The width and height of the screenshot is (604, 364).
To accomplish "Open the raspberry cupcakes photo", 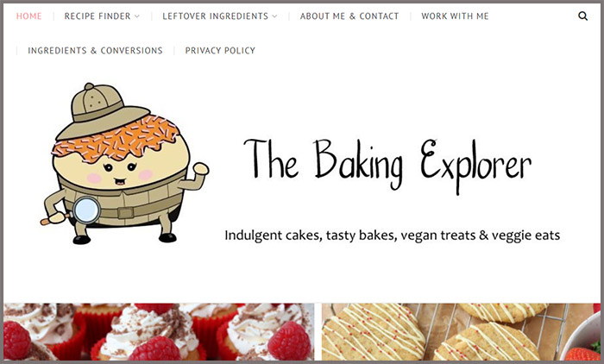I will (159, 332).
